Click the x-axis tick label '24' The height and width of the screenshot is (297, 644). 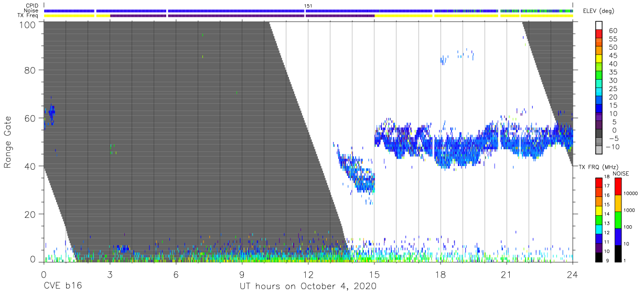pos(572,274)
